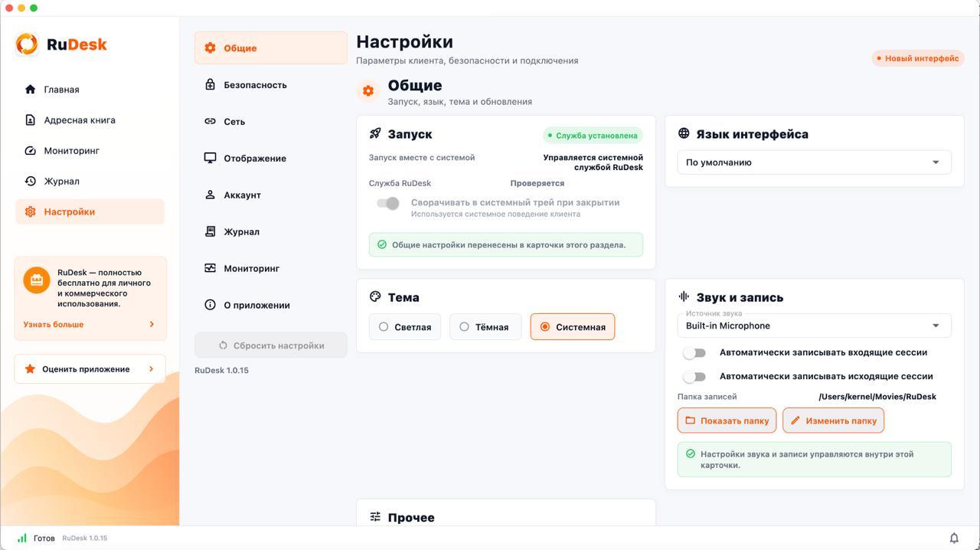The width and height of the screenshot is (980, 550).
Task: Click the round gear icon by Общие heading
Action: tap(368, 91)
